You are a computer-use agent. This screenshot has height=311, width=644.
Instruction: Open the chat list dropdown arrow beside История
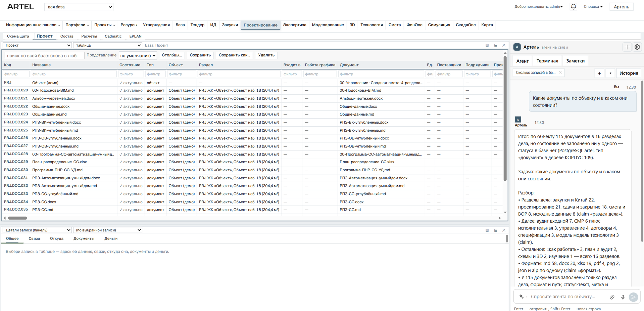click(x=610, y=73)
